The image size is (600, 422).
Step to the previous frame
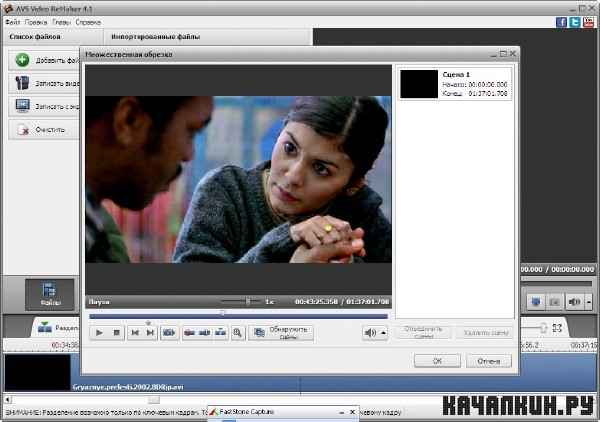pyautogui.click(x=135, y=332)
